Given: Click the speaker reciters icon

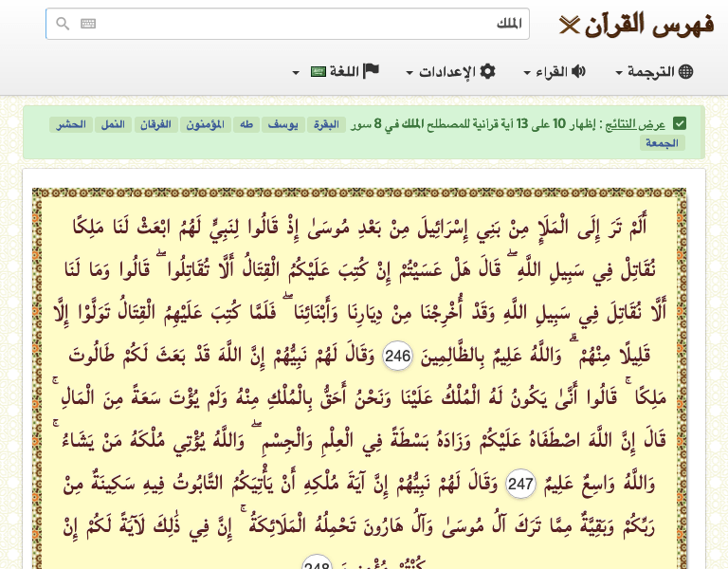Looking at the screenshot, I should (x=578, y=72).
